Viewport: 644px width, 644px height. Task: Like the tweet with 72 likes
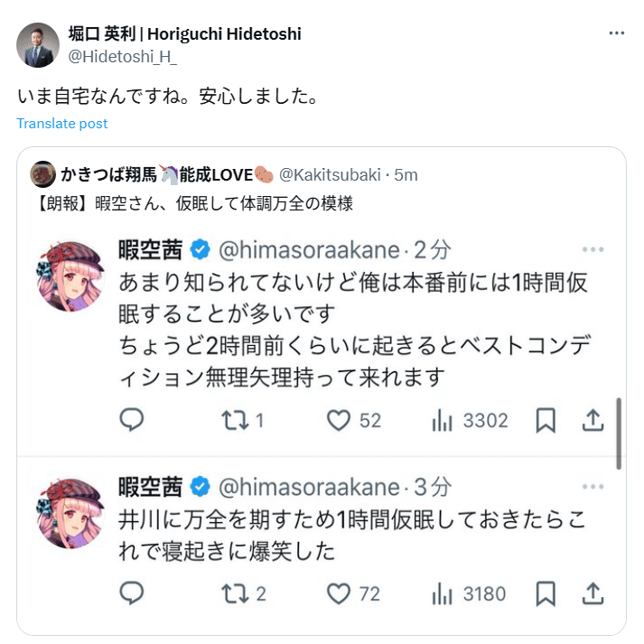339,593
